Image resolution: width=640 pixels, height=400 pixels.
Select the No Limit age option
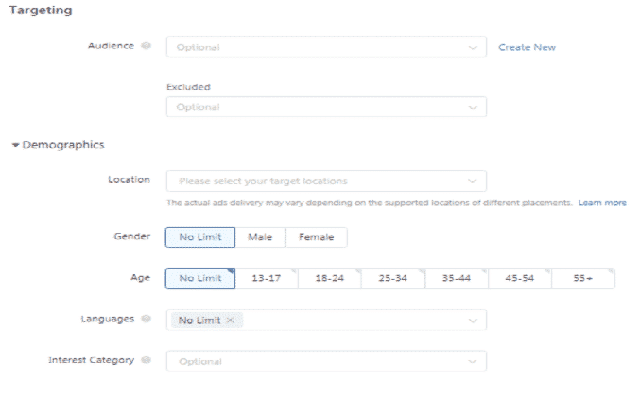click(x=200, y=278)
